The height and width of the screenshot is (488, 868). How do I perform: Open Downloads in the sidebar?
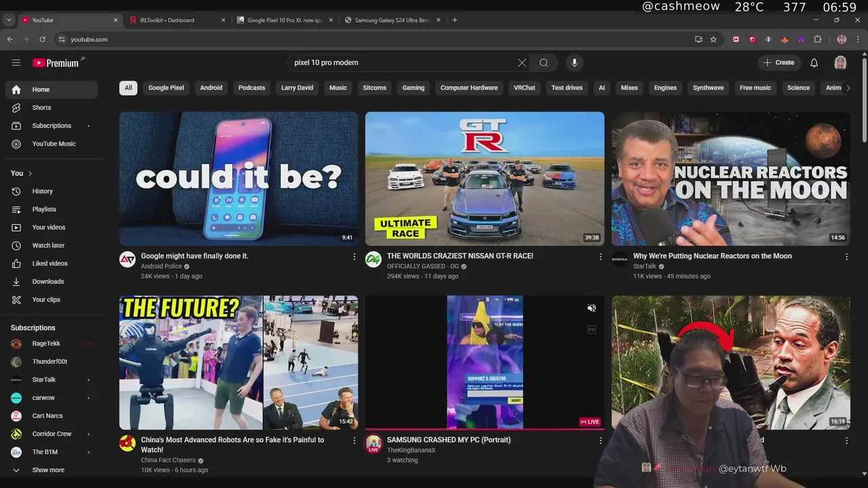(x=52, y=281)
